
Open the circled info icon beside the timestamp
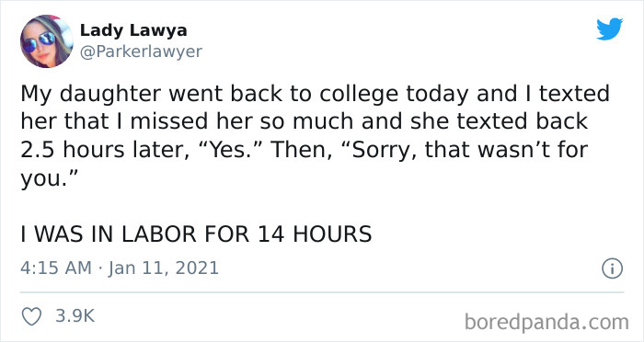tap(613, 268)
